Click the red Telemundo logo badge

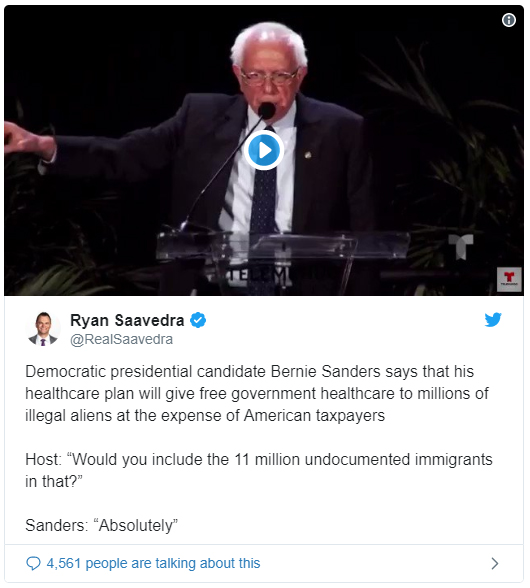pos(509,279)
